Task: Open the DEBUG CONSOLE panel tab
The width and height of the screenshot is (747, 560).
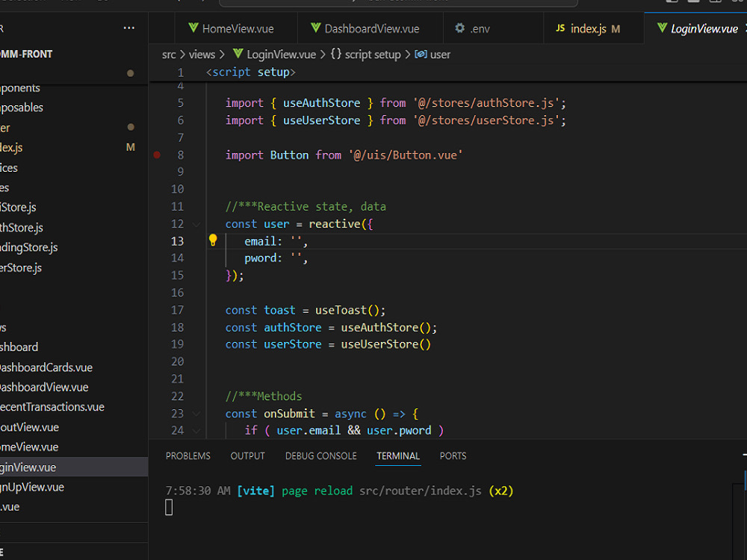Action: (x=320, y=455)
